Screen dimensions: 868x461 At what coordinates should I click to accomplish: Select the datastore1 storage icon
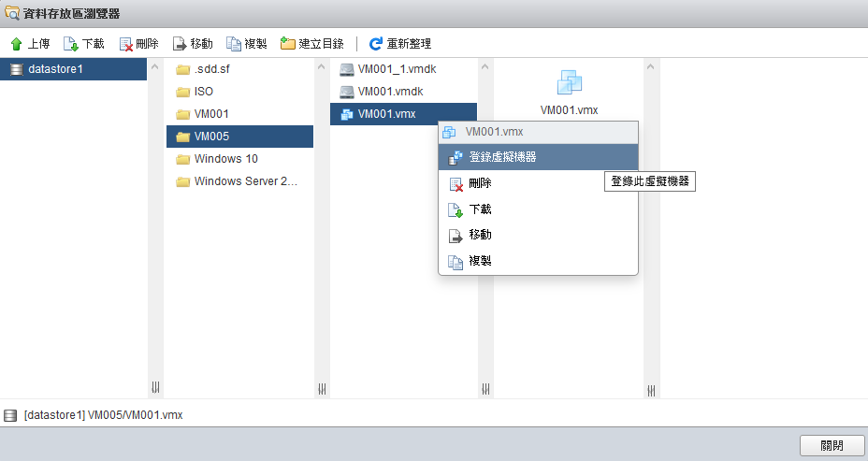pos(17,69)
